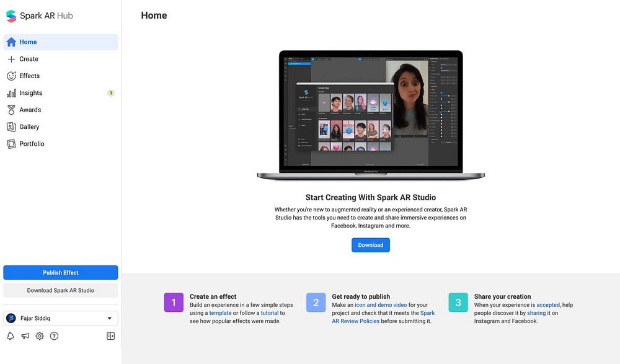Open settings gear icon
620x364 pixels.
point(40,336)
